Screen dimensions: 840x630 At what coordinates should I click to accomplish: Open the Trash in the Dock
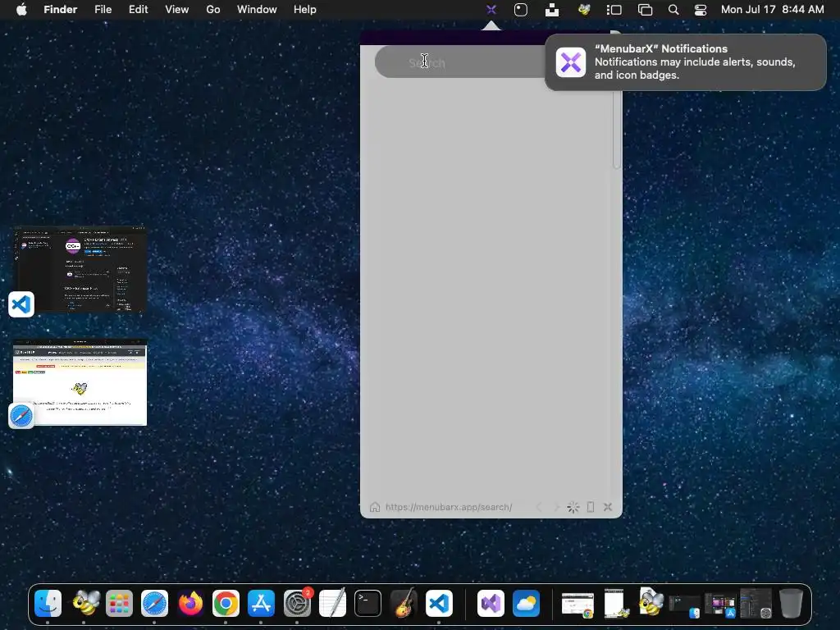pos(791,603)
